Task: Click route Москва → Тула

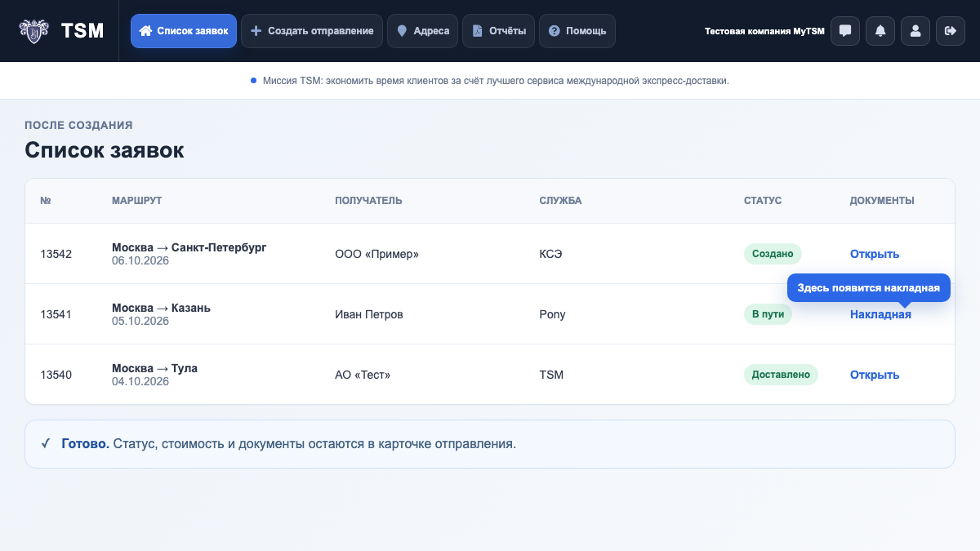Action: pos(154,368)
